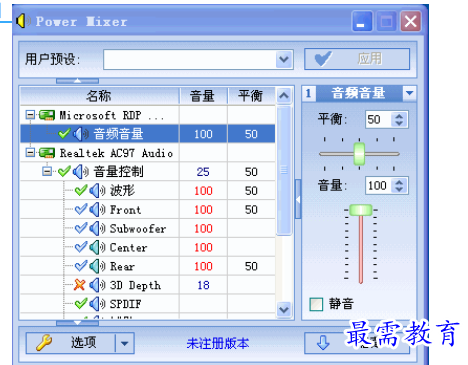Viewport: 468px width, 365px height.
Task: Click volume value 100 in Rear row
Action: (x=203, y=266)
